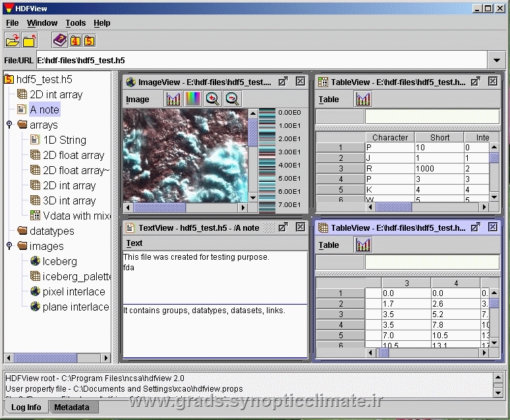Show the histogram chart in ImageView

coord(173,99)
